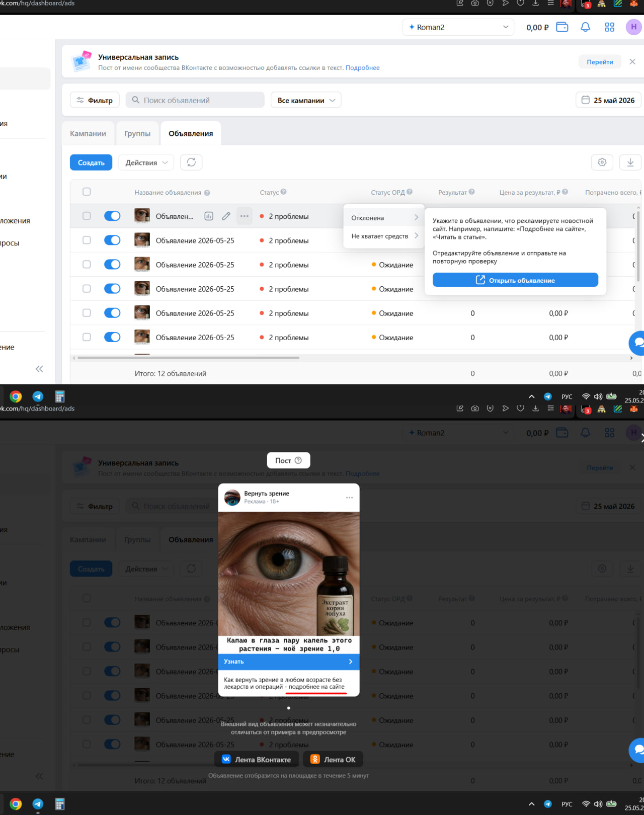Viewport: 644px width, 815px height.
Task: Open browser downloads icon in preview window's browser toolbar
Action: 535,409
